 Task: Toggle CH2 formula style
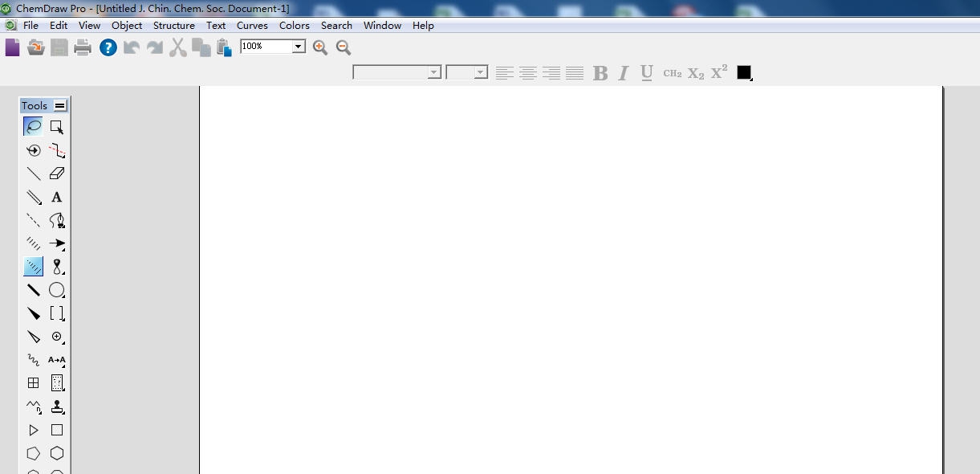pos(673,73)
